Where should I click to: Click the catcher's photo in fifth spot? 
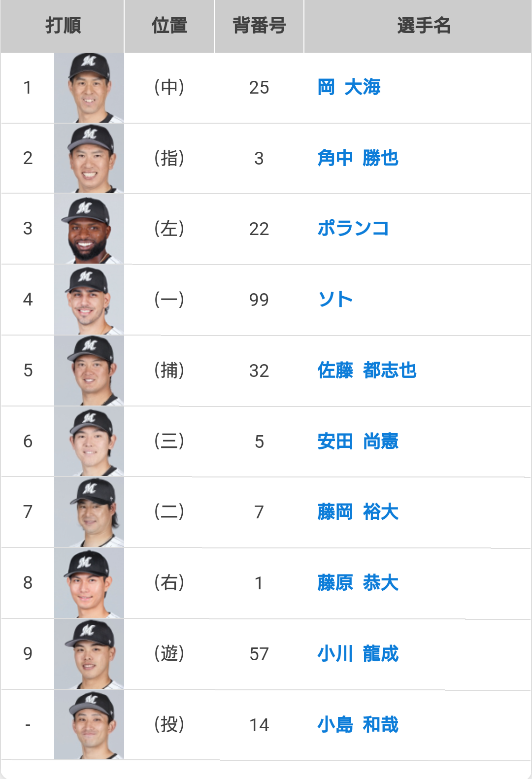89,371
